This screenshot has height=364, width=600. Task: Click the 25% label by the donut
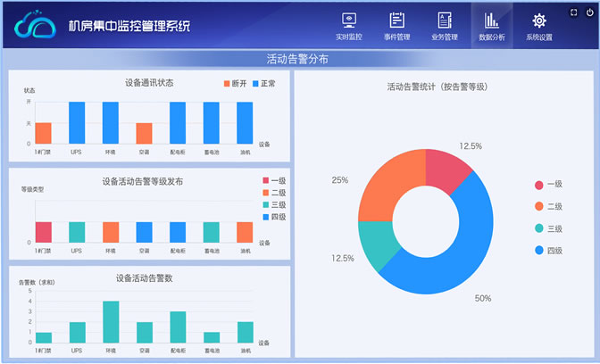(x=340, y=180)
